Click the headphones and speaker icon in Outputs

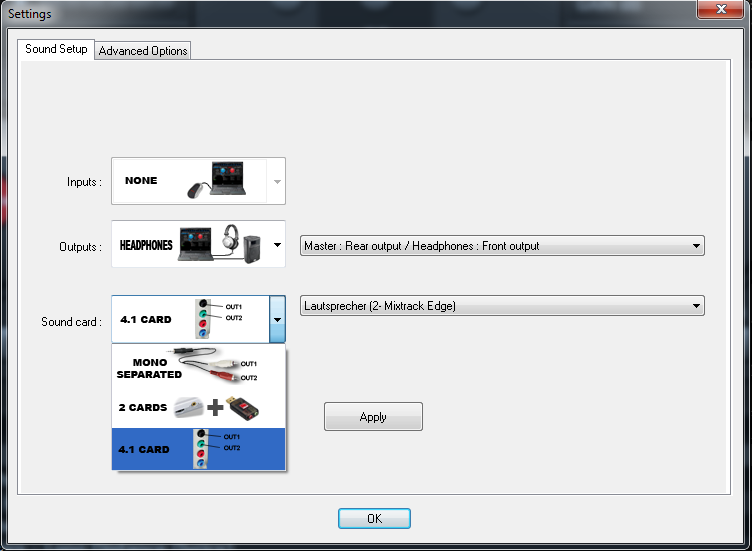click(x=220, y=244)
